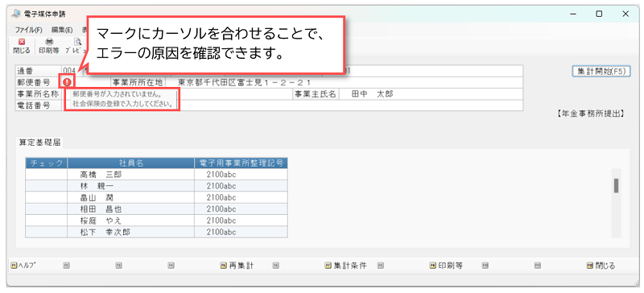Click the red 閉じる toolbar icon

[22, 46]
